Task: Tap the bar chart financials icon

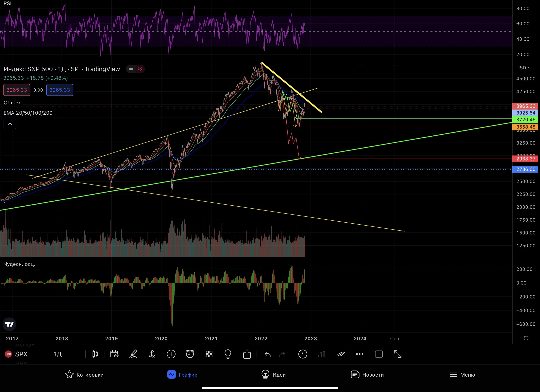Action: [322, 354]
